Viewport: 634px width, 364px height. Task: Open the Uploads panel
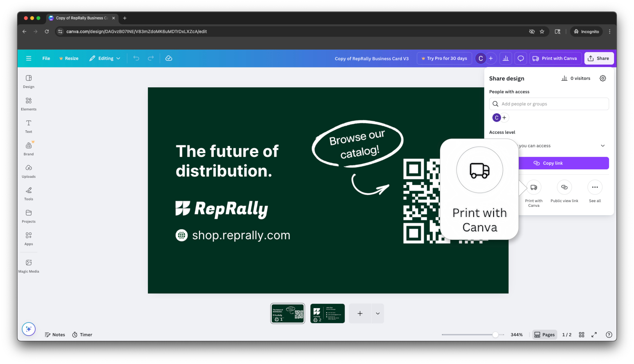point(29,172)
